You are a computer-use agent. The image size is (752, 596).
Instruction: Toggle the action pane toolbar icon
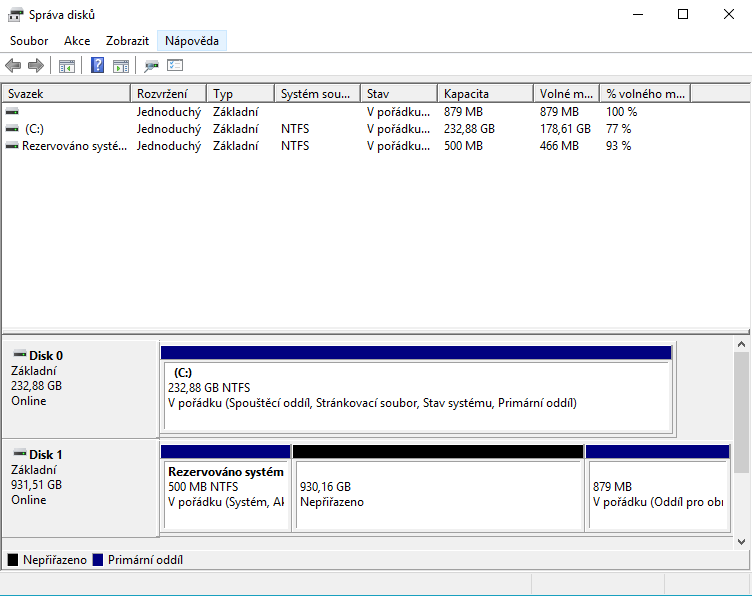click(x=121, y=66)
